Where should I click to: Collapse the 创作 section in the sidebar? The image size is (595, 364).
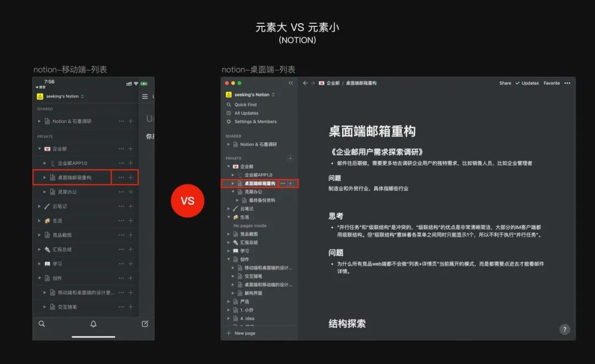point(230,259)
